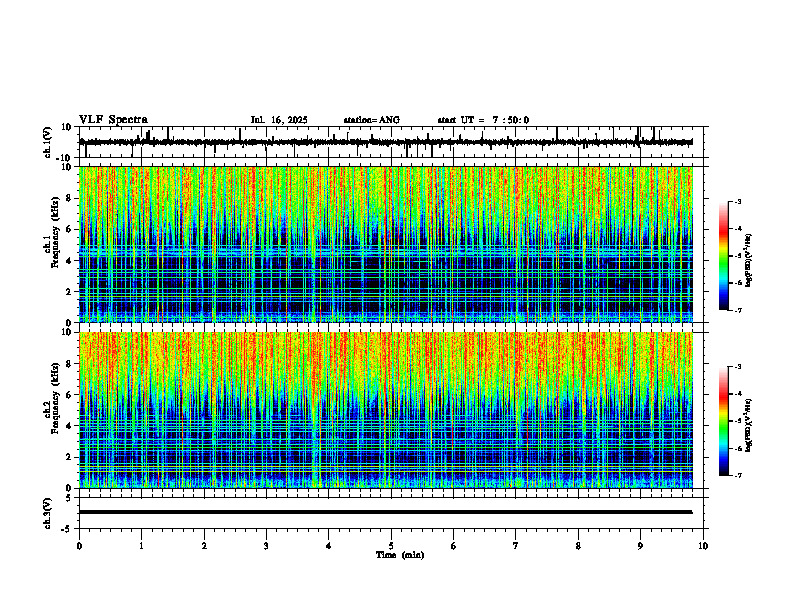Click inside the ch.2 spectrogram panel

[x=386, y=410]
